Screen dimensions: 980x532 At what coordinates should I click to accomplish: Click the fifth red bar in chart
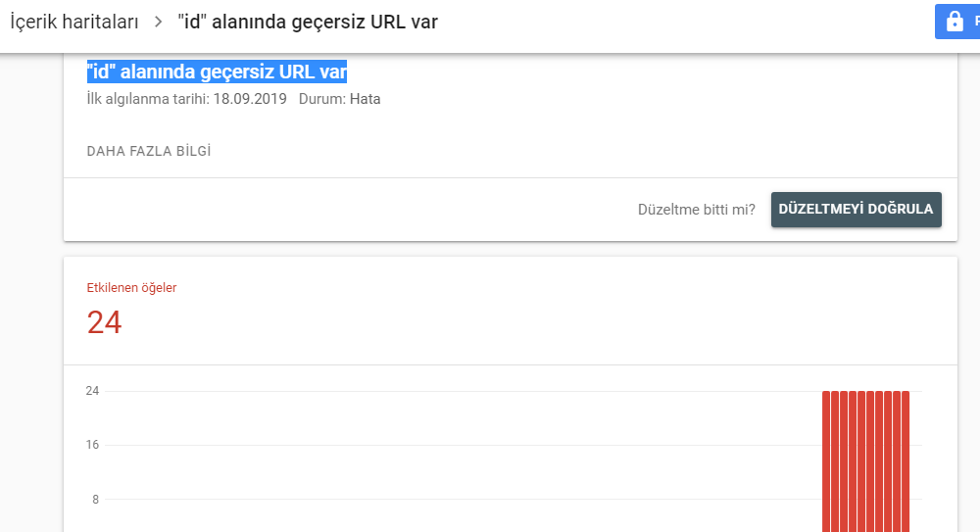pos(861,461)
